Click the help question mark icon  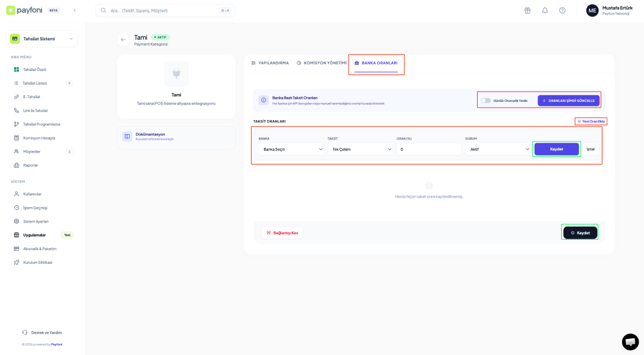562,11
